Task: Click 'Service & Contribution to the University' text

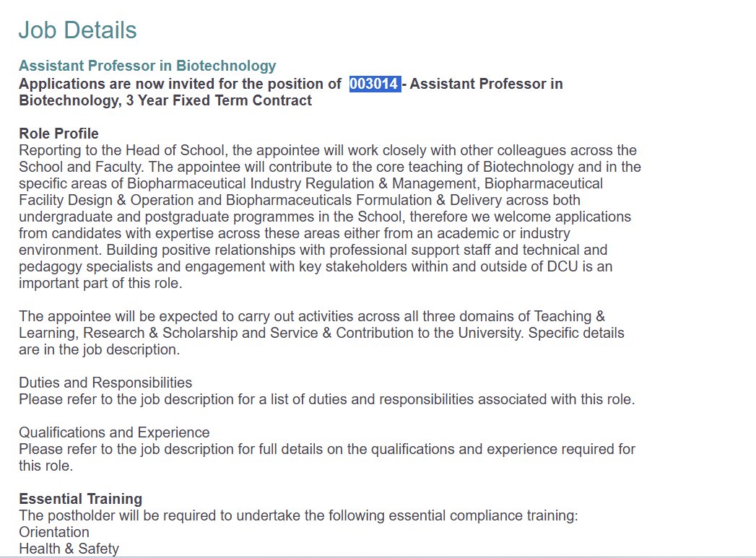Action: click(x=396, y=333)
